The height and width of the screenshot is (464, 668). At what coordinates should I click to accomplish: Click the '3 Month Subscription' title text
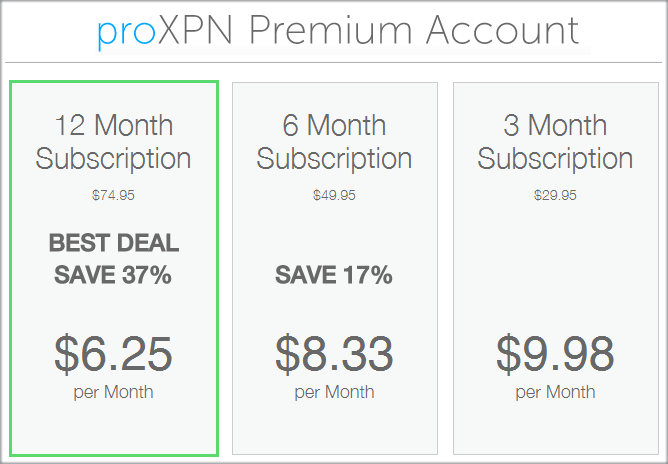pyautogui.click(x=555, y=142)
